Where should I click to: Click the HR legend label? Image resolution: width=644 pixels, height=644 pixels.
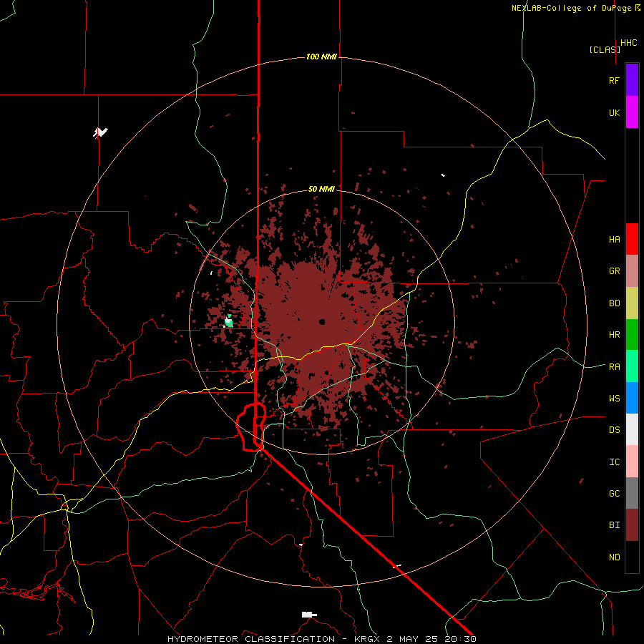[x=614, y=335]
